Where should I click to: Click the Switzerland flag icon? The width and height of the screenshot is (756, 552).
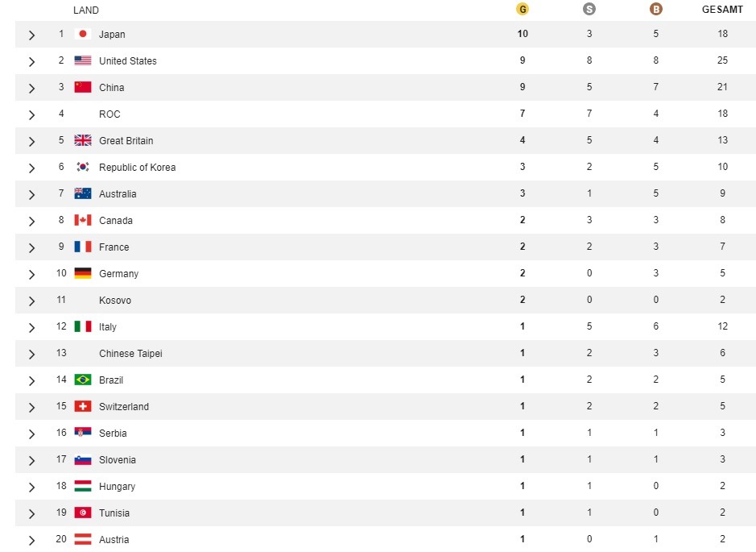pos(83,406)
